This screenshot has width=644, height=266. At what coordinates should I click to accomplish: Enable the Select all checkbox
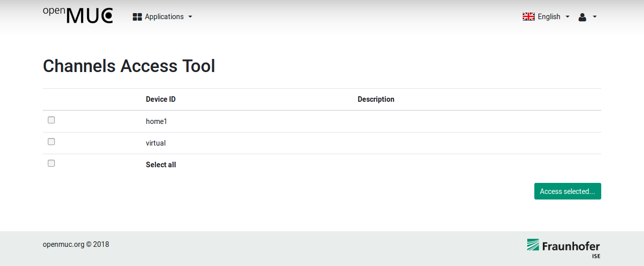click(x=51, y=163)
